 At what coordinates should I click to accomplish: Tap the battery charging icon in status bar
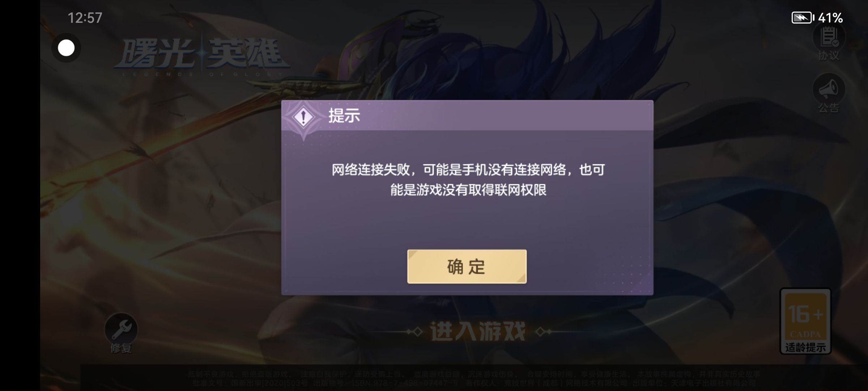coord(802,17)
